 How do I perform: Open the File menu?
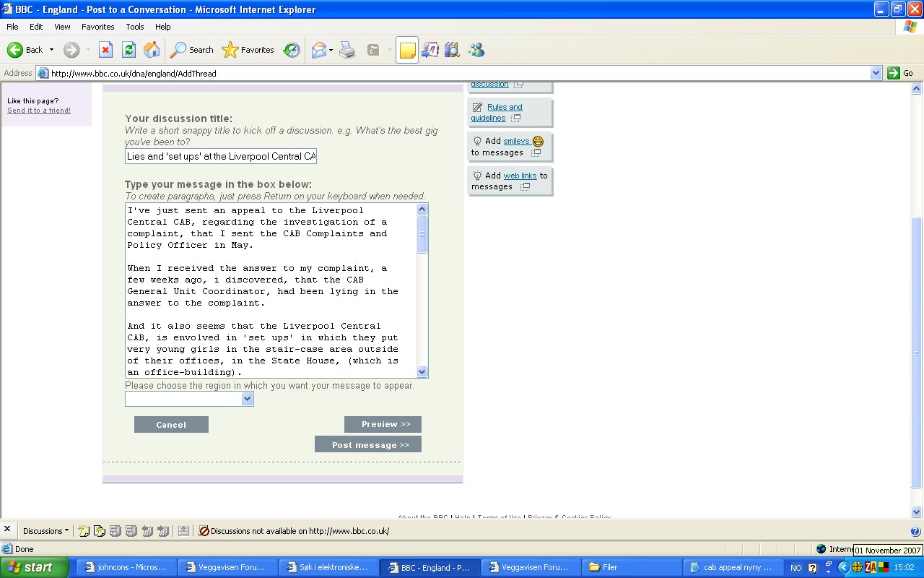click(12, 27)
